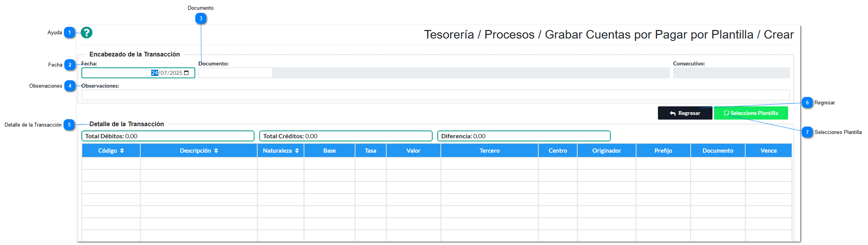Click the Observaciones text field
The height and width of the screenshot is (245, 868).
click(x=435, y=95)
